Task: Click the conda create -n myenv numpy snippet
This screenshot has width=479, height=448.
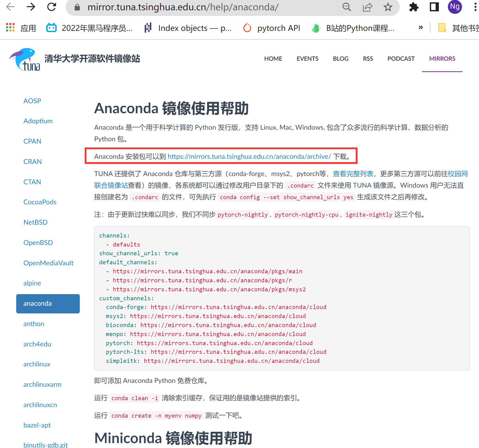Action: coord(156,416)
